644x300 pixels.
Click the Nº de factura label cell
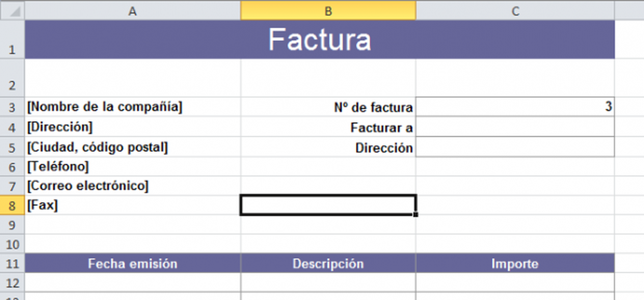coord(328,107)
